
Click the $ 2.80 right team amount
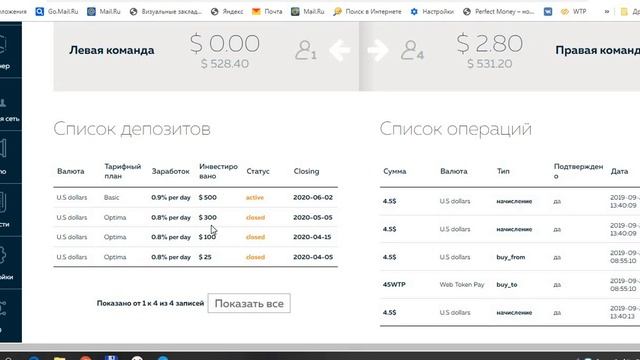(489, 43)
